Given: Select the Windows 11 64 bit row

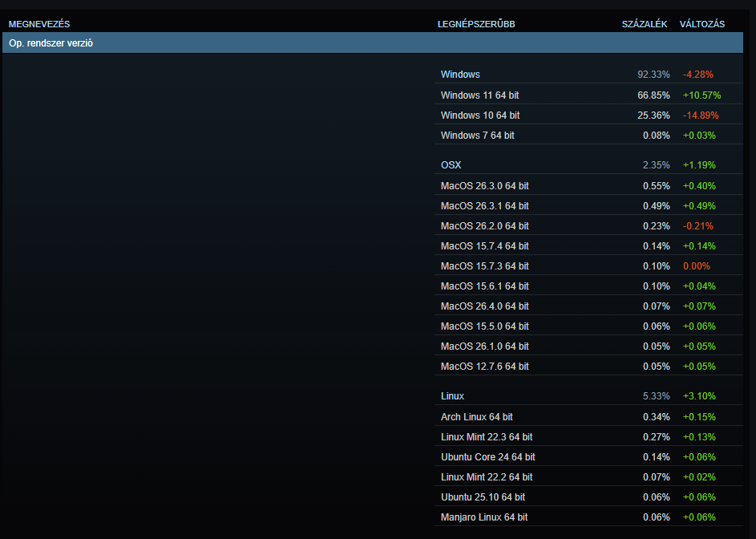Looking at the screenshot, I should (479, 95).
